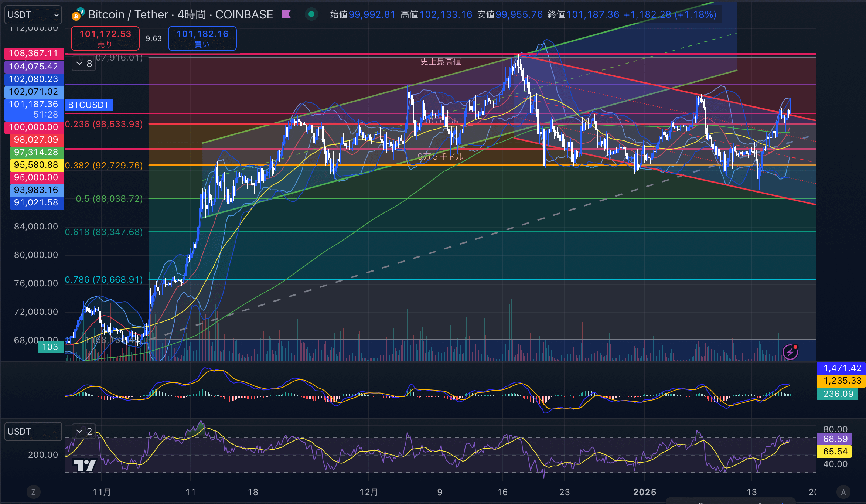This screenshot has width=866, height=504.
Task: Click the 65.54 RSI average label
Action: pos(835,452)
